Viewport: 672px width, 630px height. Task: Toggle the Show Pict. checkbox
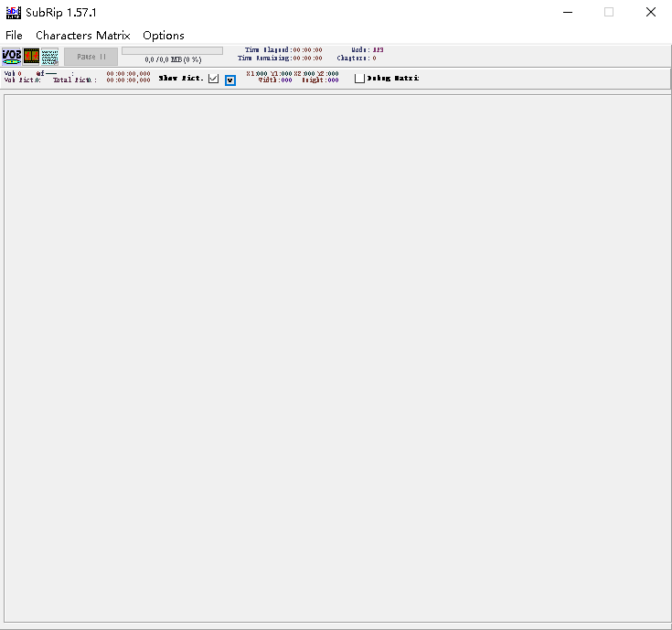point(214,79)
